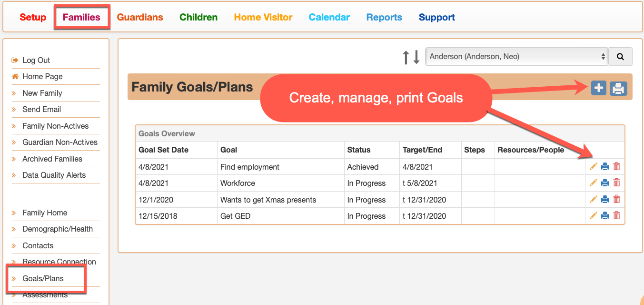644x305 pixels.
Task: Switch to the Calendar tab
Action: pos(329,17)
